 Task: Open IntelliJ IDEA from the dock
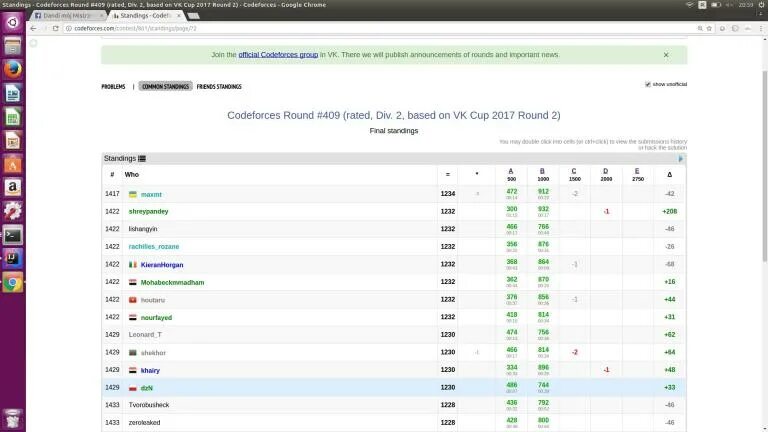pyautogui.click(x=13, y=259)
